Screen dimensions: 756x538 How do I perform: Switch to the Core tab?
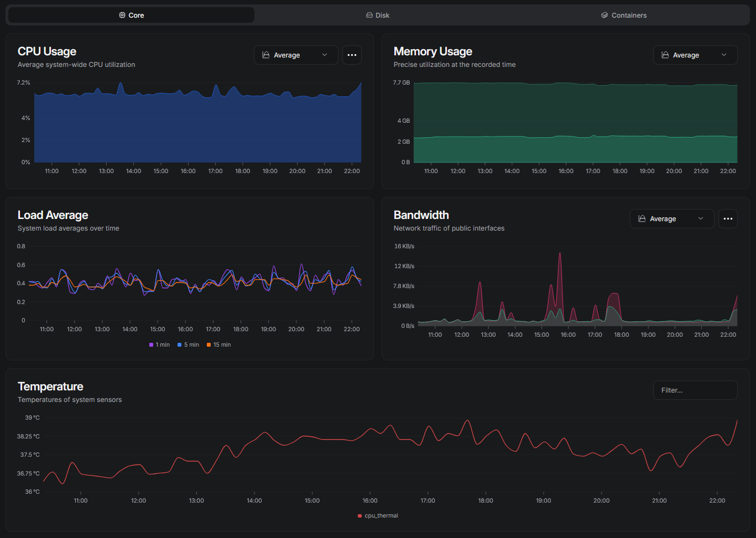point(131,15)
